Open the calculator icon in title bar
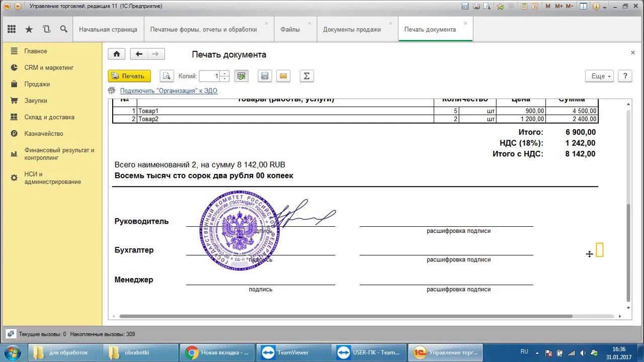This screenshot has width=644, height=362. pos(524,7)
